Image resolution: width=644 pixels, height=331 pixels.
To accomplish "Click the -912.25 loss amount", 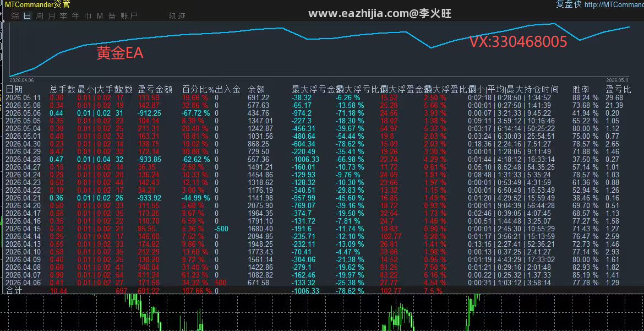I will click(x=150, y=113).
